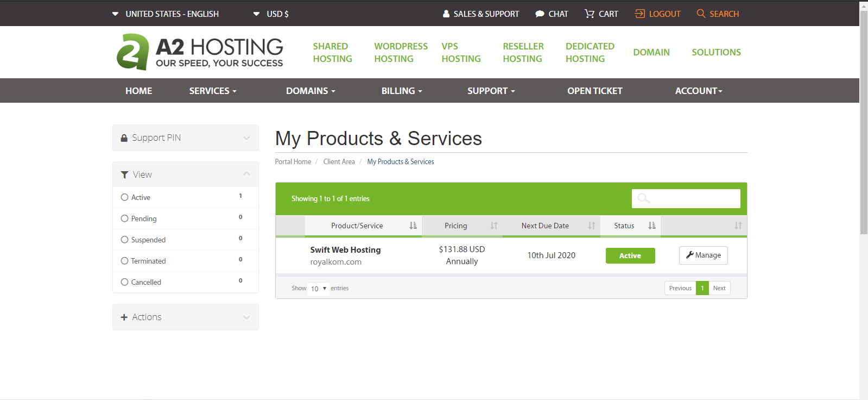Click the page vertical scrollbar thumb
Screen dimensions: 868x400
tap(864, 122)
